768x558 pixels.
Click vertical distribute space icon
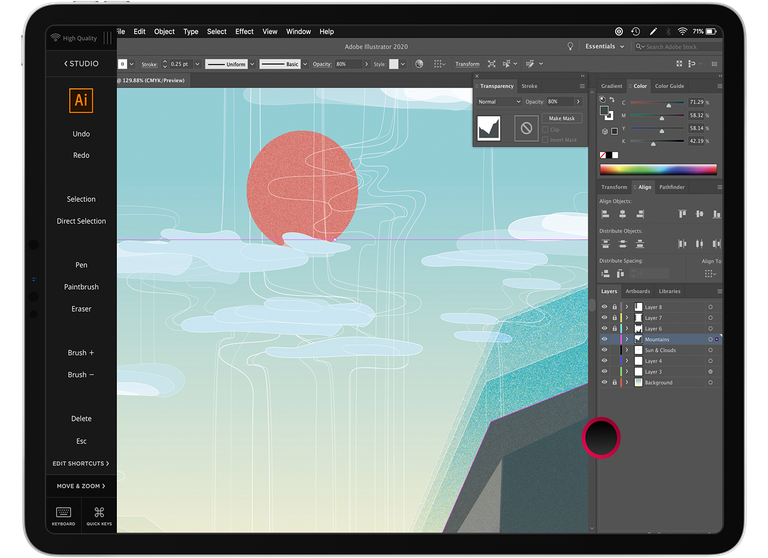(605, 273)
